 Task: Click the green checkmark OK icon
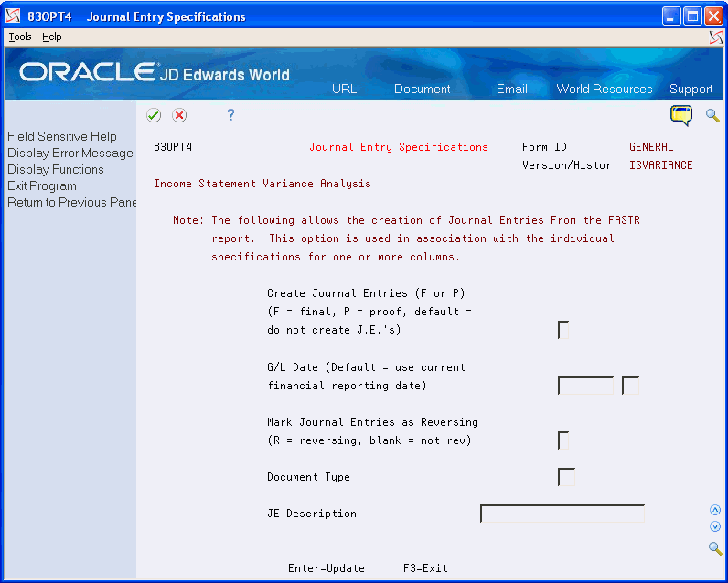tap(154, 115)
